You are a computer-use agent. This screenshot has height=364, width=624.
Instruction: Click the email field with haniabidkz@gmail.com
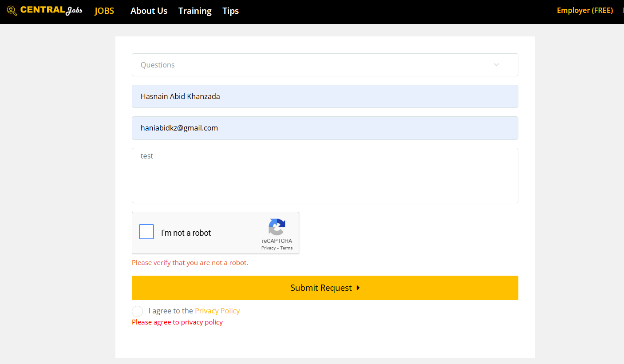(x=324, y=128)
